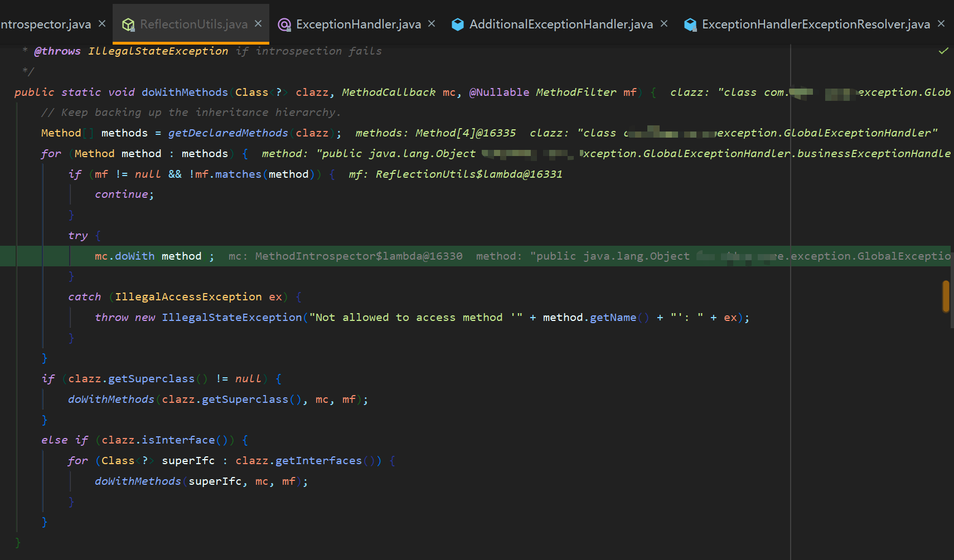
Task: Click the ExceptionHandler.java annotation icon
Action: (x=284, y=25)
